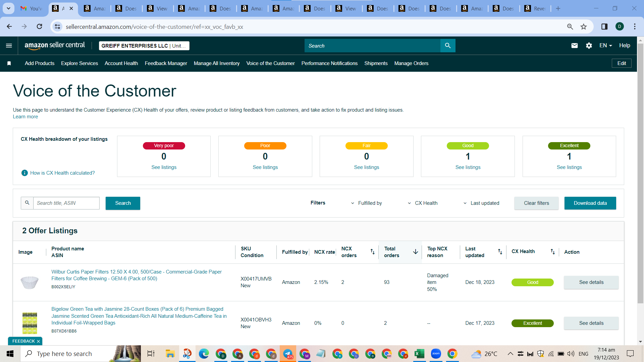Open Shipments in the nav bar
This screenshot has width=644, height=362.
[376, 63]
